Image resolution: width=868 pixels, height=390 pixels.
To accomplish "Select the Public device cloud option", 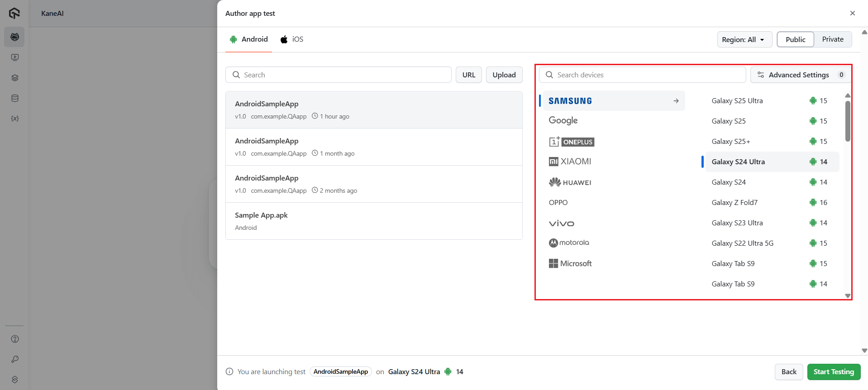I will (795, 39).
